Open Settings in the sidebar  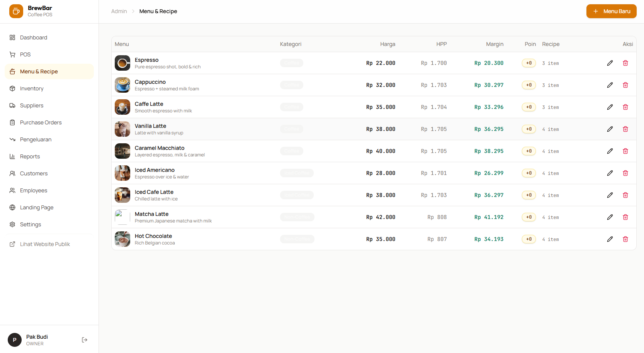[49, 224]
